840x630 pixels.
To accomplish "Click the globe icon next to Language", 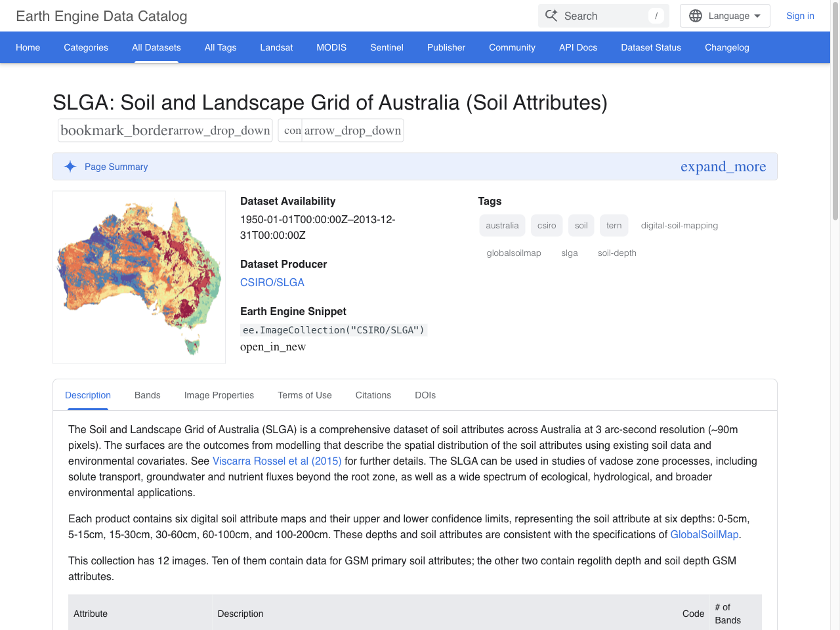I will (695, 16).
